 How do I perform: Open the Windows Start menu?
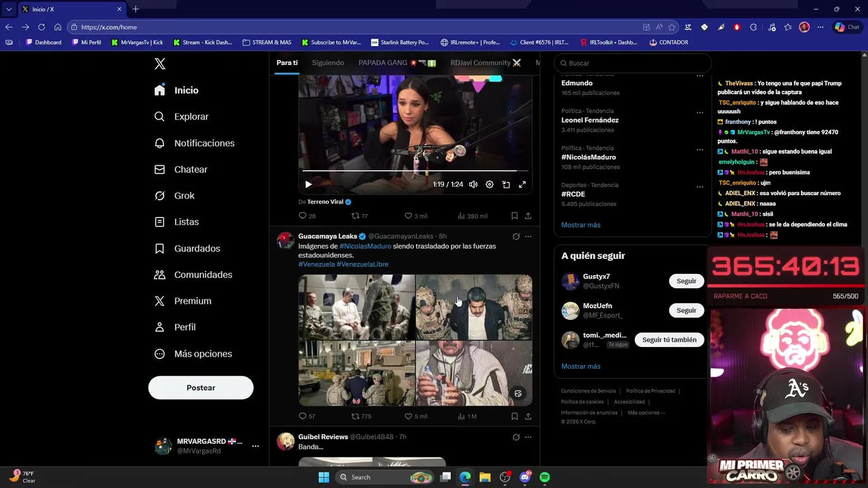tap(323, 477)
